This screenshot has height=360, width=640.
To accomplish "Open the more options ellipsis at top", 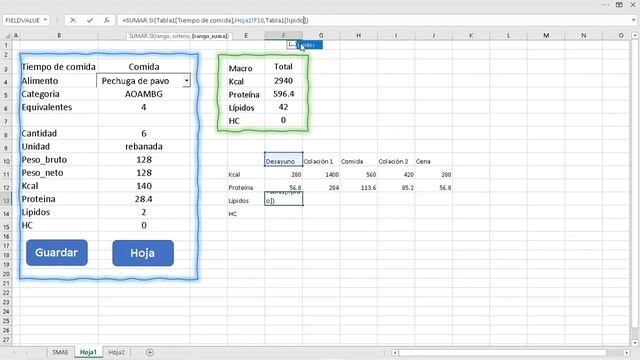I will (606, 4).
